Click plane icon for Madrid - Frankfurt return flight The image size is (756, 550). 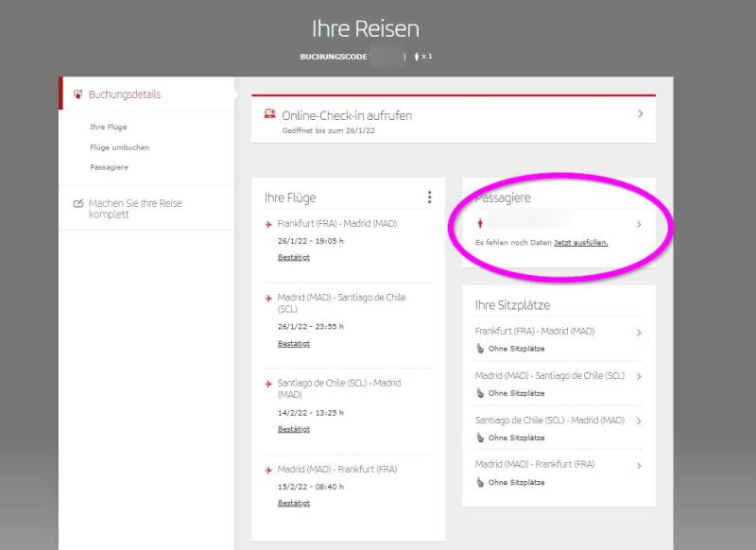269,470
